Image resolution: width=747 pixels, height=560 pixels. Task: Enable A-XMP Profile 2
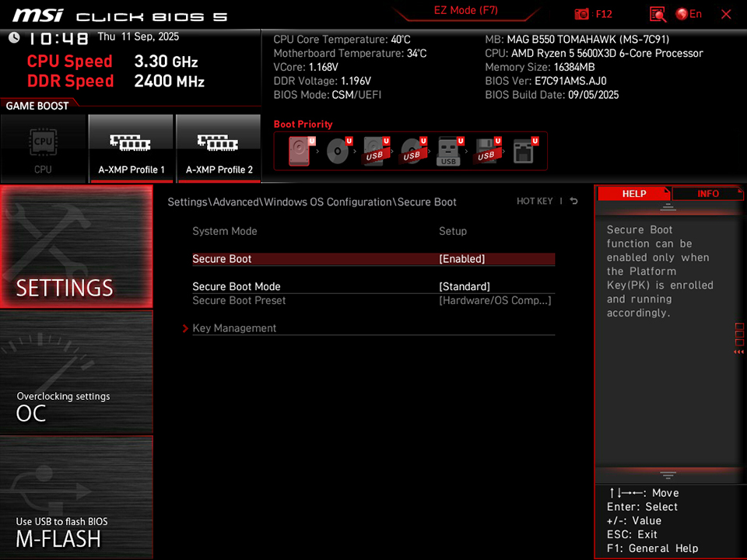coord(219,148)
